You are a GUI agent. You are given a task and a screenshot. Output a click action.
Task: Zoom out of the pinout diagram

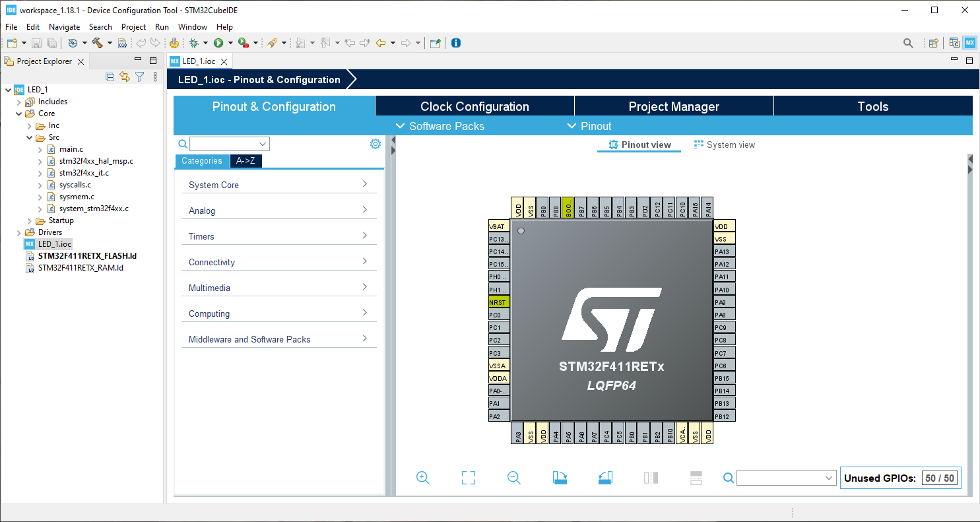[x=514, y=477]
